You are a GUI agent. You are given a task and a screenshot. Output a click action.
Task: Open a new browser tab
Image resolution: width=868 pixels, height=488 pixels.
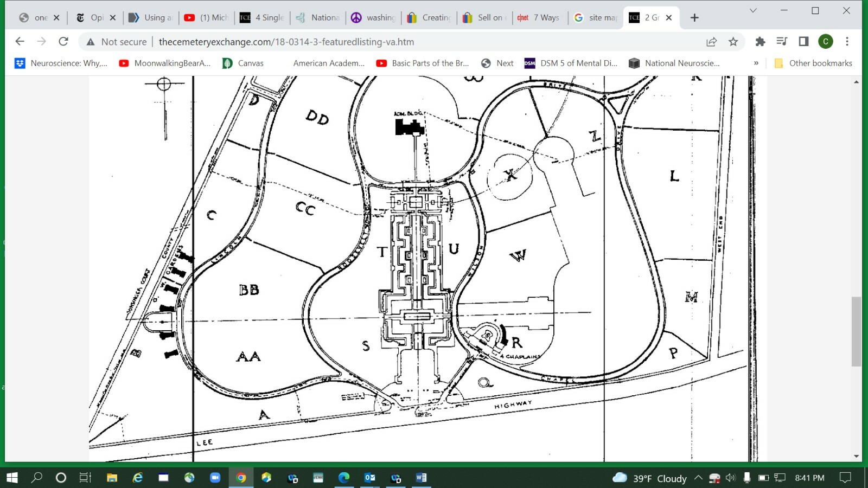694,18
